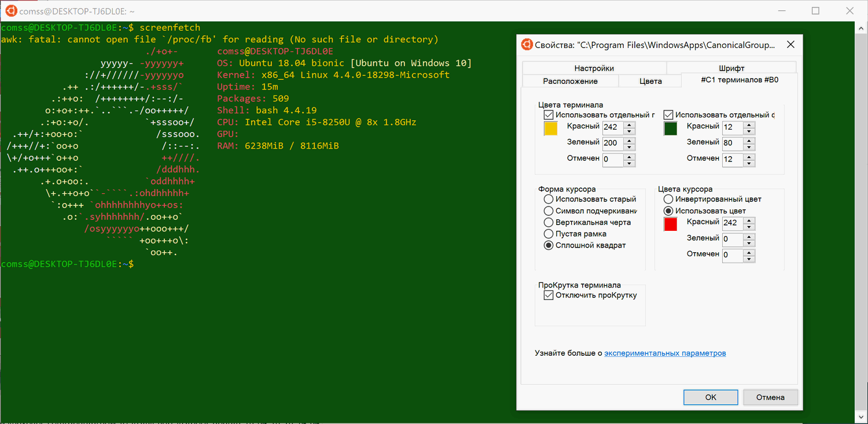
Task: Click the Зеленый field showing 80
Action: click(x=733, y=143)
